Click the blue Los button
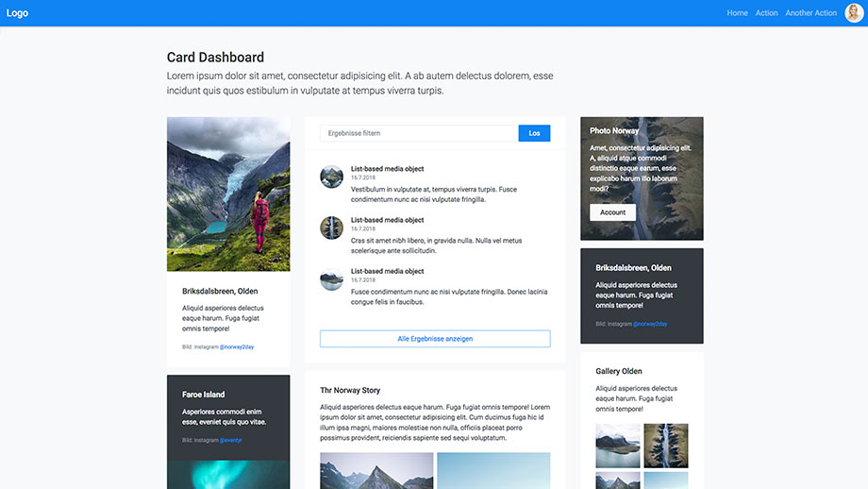 [x=534, y=133]
